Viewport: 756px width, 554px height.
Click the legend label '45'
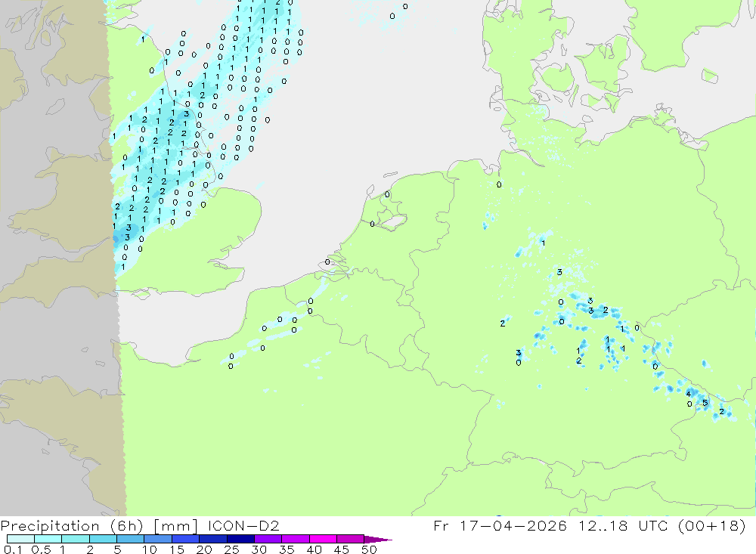[x=342, y=549]
